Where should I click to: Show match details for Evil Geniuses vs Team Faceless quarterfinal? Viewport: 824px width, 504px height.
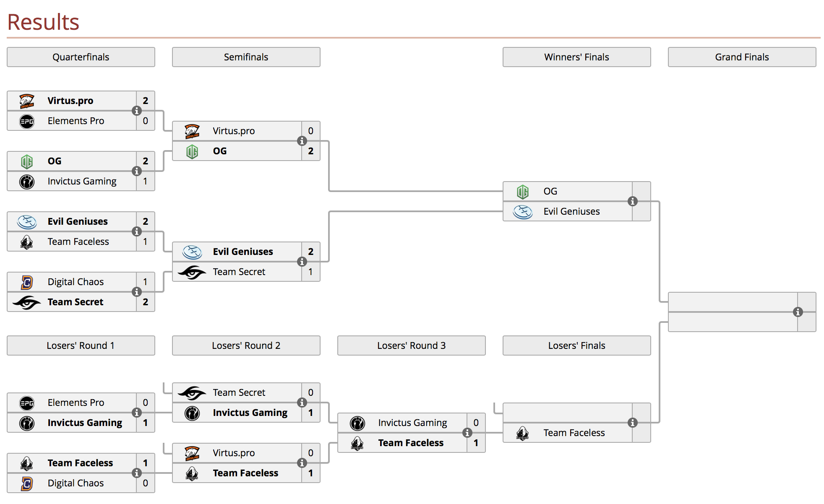(x=136, y=231)
